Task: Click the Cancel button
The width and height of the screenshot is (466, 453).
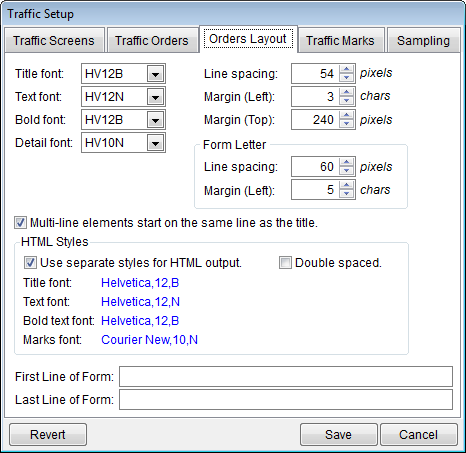Action: click(419, 435)
